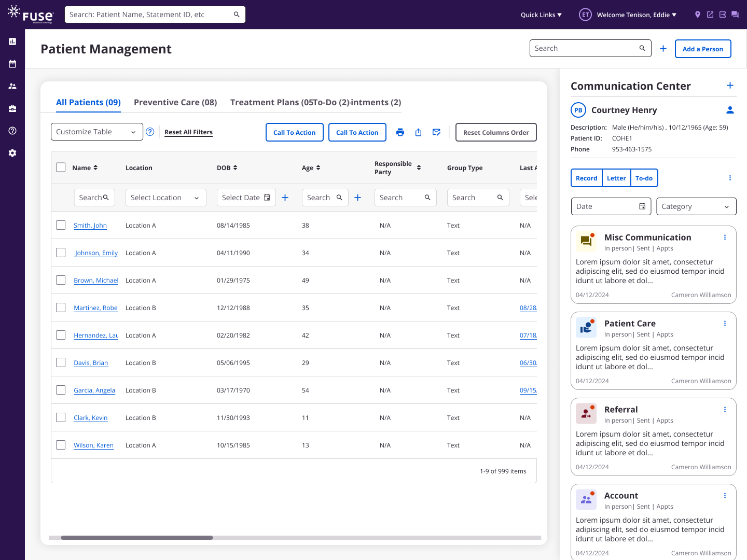
Task: Open the briefcase icon in left sidebar
Action: (x=12, y=108)
